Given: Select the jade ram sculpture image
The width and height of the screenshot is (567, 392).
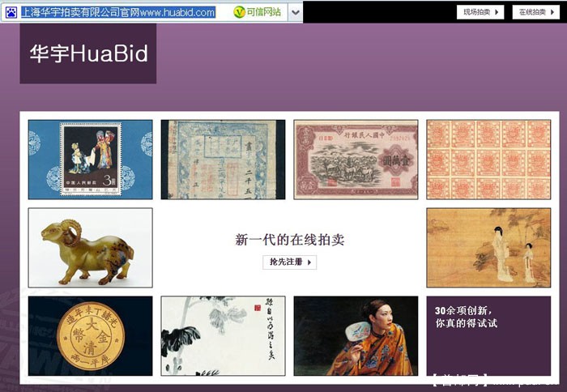Looking at the screenshot, I should tap(90, 248).
